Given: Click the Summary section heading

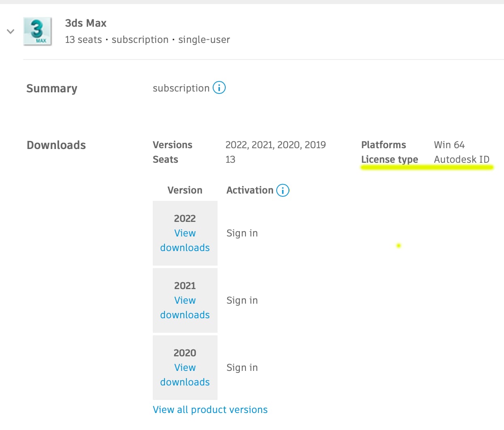Looking at the screenshot, I should tap(52, 88).
